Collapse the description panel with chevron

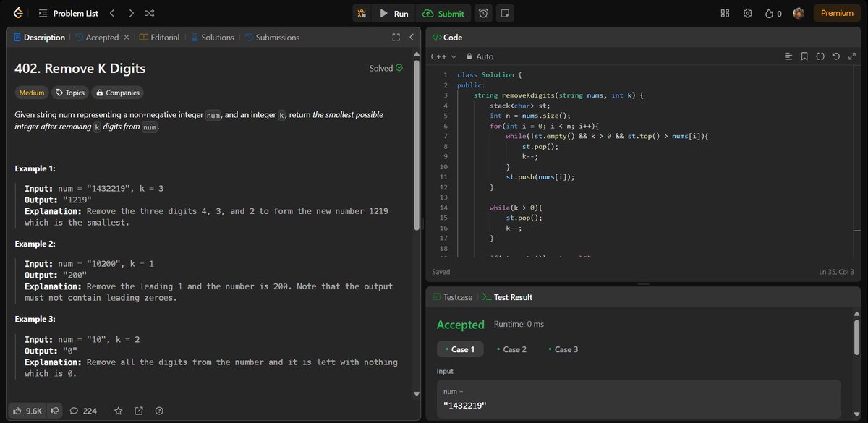411,38
